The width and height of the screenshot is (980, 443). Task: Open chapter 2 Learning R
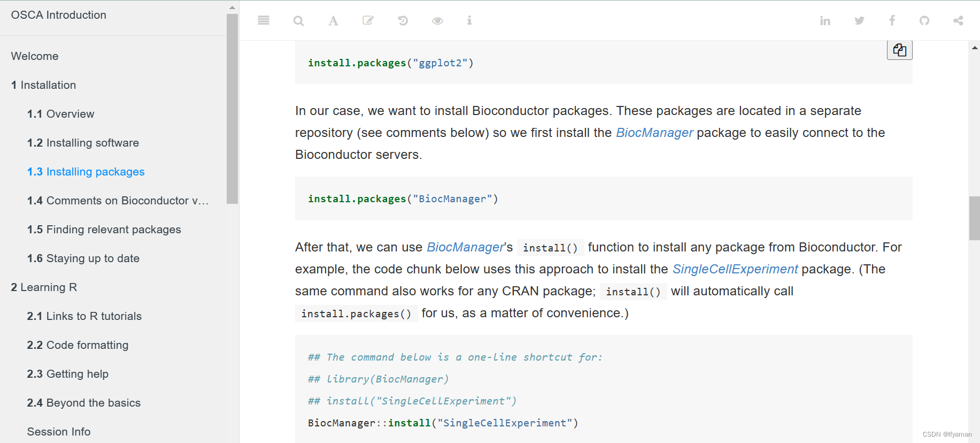tap(44, 287)
